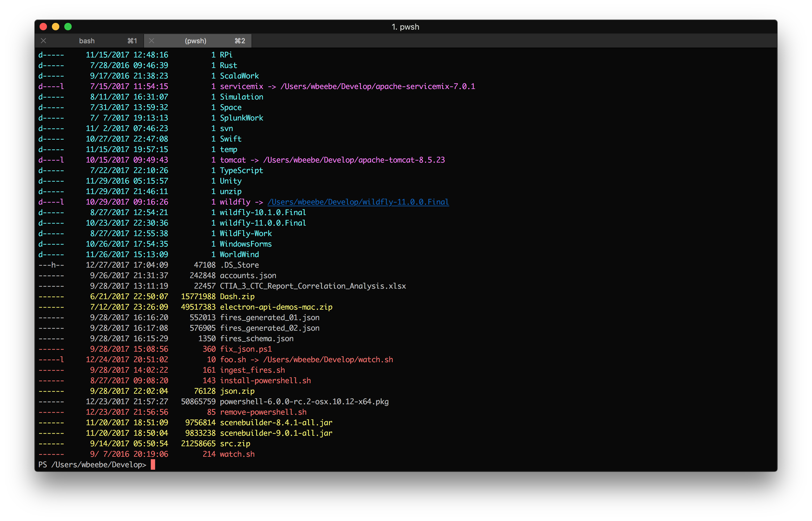Image resolution: width=812 pixels, height=521 pixels.
Task: Click the '---h--' mode of .DS_Store
Action: coord(51,265)
